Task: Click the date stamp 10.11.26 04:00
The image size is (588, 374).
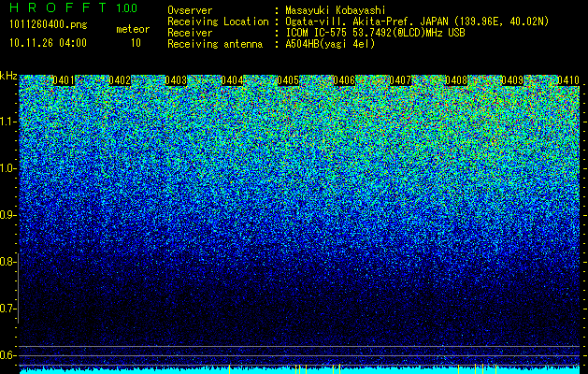Action: (x=48, y=43)
